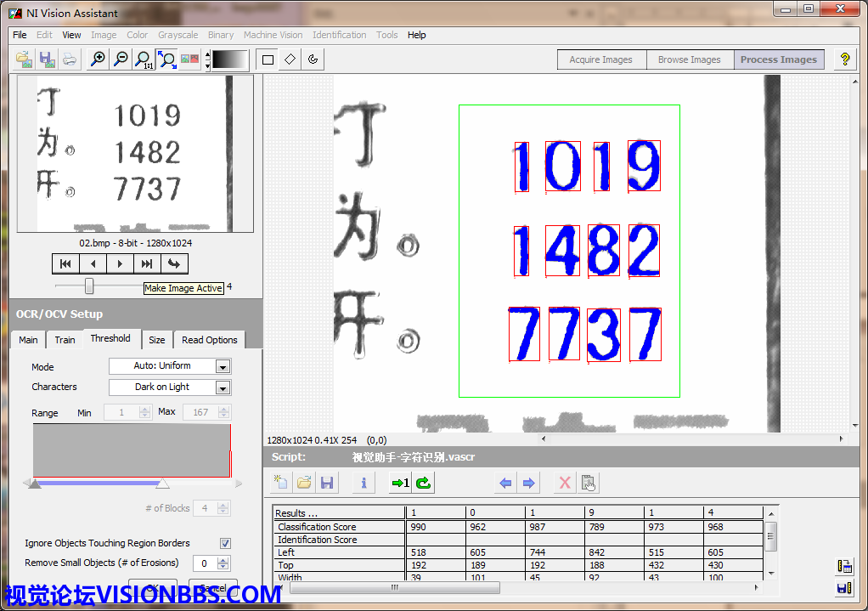The width and height of the screenshot is (868, 611).
Task: Open the Grayscale menu
Action: pos(178,35)
